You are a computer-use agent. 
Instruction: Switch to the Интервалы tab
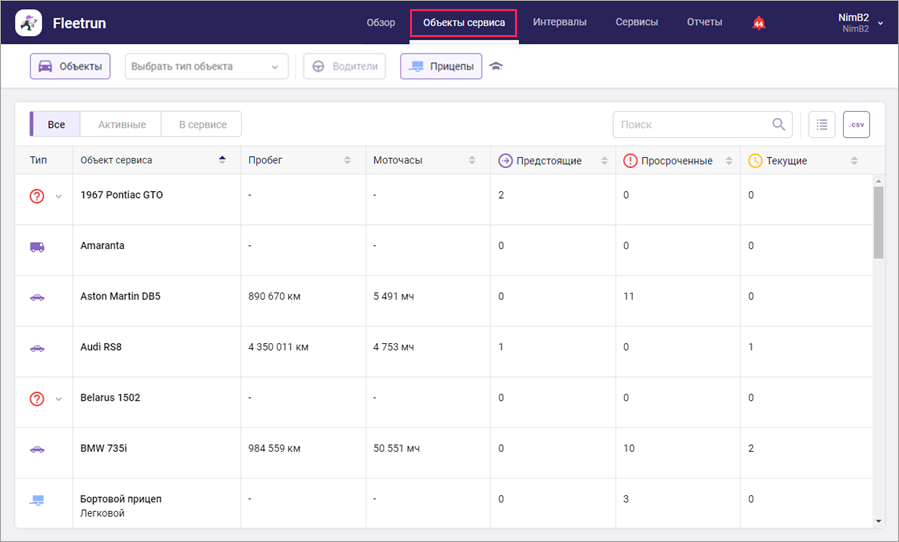point(559,22)
